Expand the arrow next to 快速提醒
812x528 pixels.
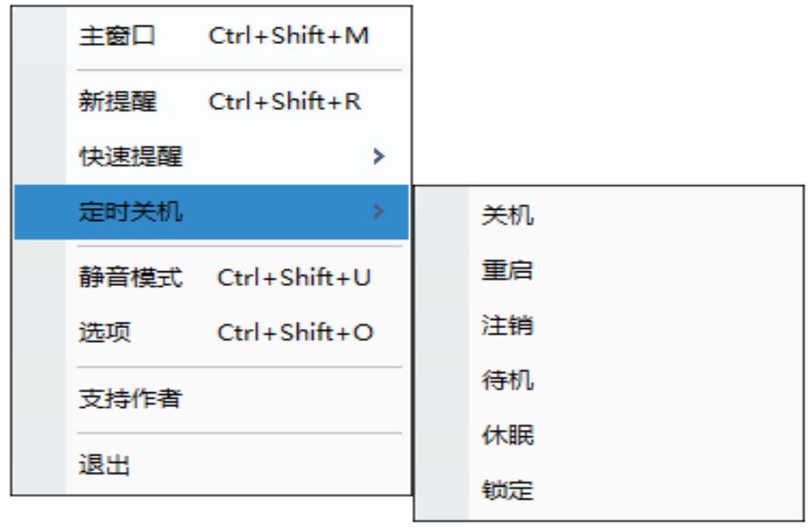(378, 156)
